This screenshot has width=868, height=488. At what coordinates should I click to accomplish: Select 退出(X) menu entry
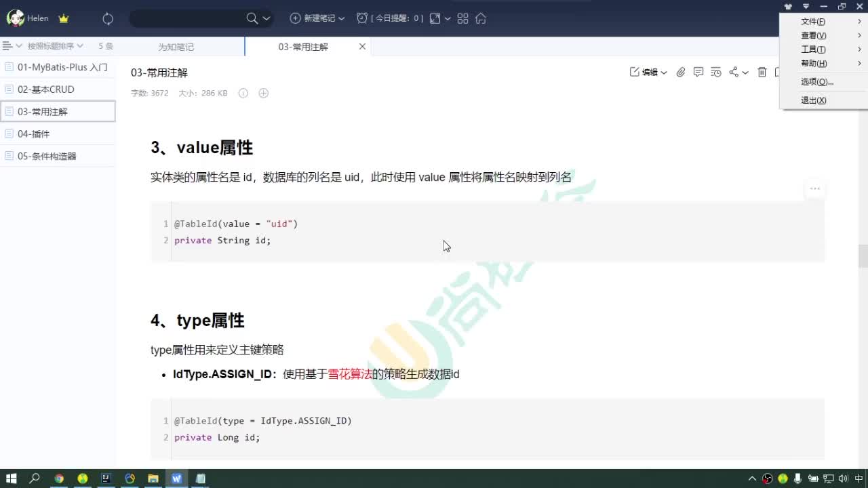[x=824, y=100]
